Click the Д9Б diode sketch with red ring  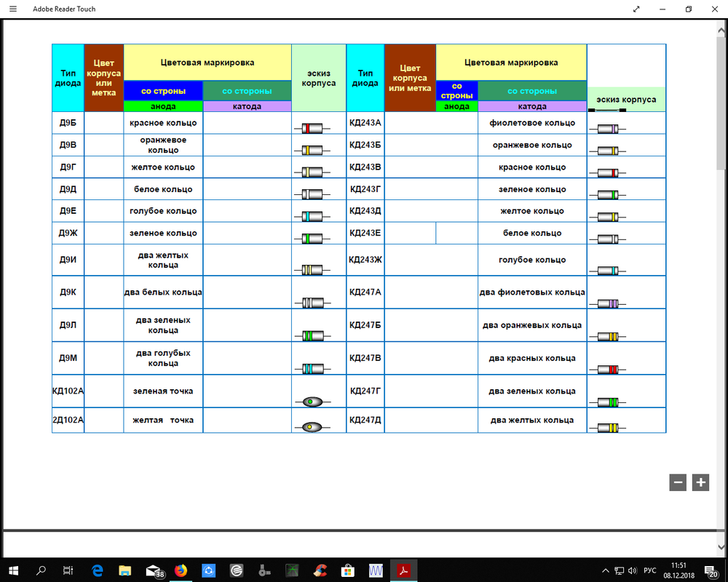click(312, 129)
